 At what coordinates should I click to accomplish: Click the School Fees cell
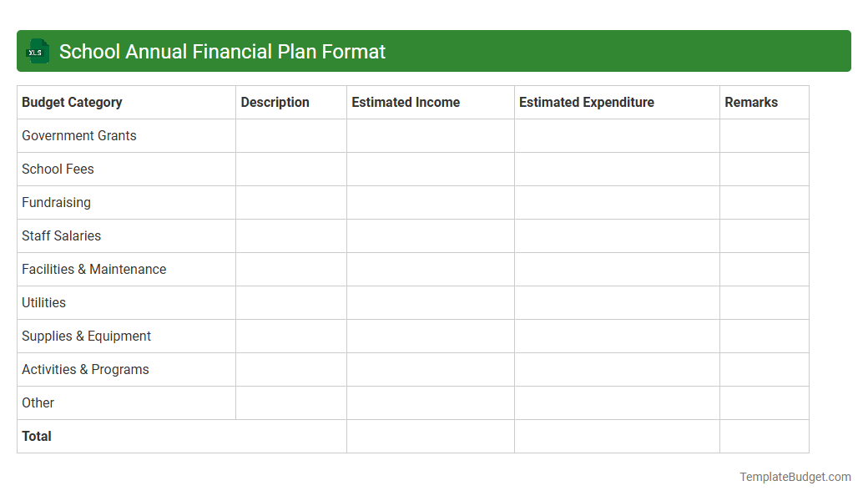click(x=58, y=169)
